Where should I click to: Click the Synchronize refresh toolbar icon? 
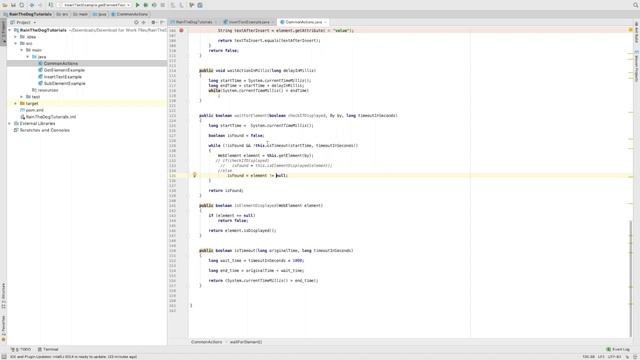(x=22, y=5)
